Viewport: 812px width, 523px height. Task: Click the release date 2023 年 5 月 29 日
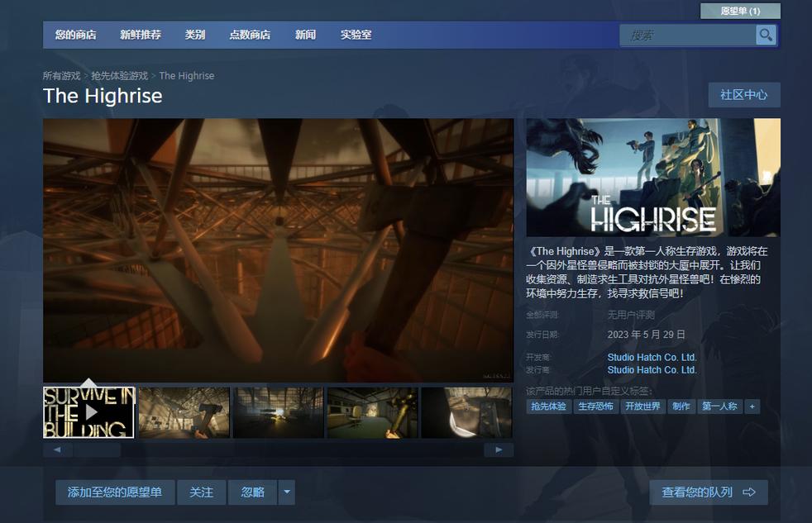click(647, 335)
